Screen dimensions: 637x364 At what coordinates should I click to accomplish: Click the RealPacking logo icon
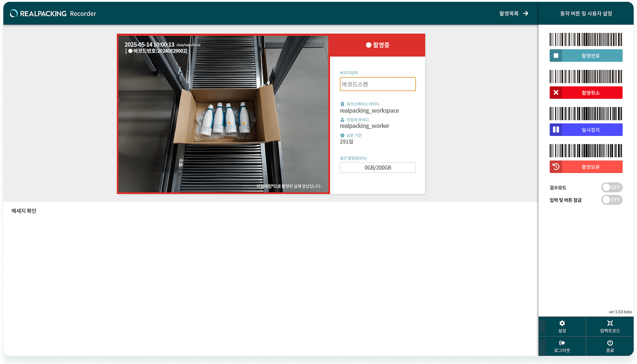(x=14, y=14)
